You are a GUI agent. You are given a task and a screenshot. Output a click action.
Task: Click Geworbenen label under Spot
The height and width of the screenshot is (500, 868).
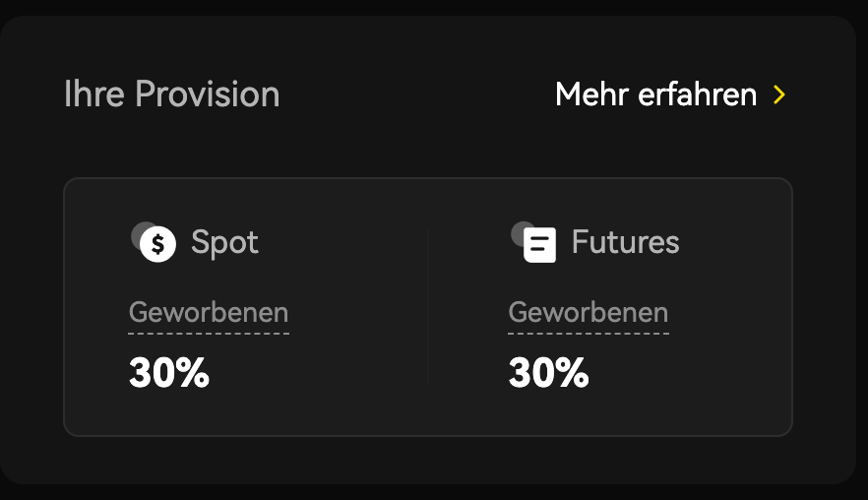click(x=209, y=313)
